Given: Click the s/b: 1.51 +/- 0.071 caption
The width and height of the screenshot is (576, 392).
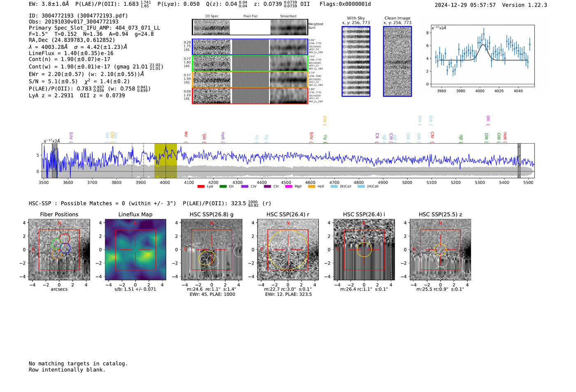Looking at the screenshot, I should coord(135,289).
